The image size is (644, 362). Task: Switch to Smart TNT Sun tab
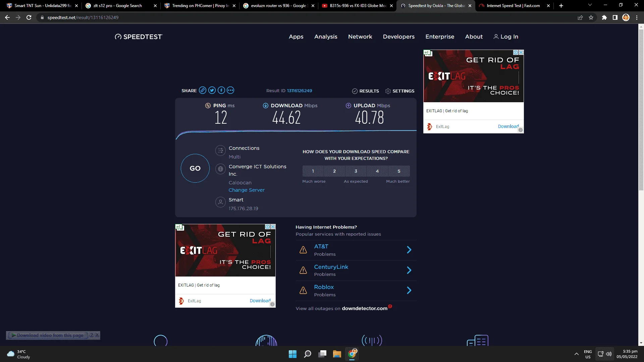click(42, 6)
